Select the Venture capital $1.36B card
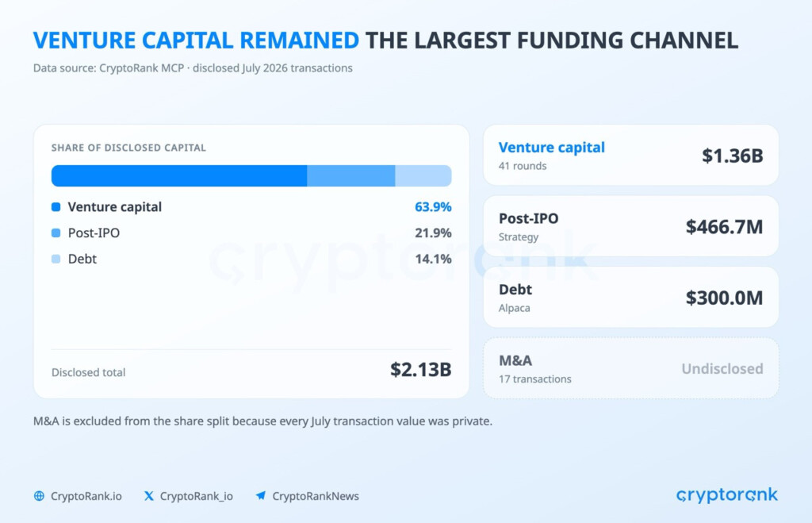 (630, 155)
